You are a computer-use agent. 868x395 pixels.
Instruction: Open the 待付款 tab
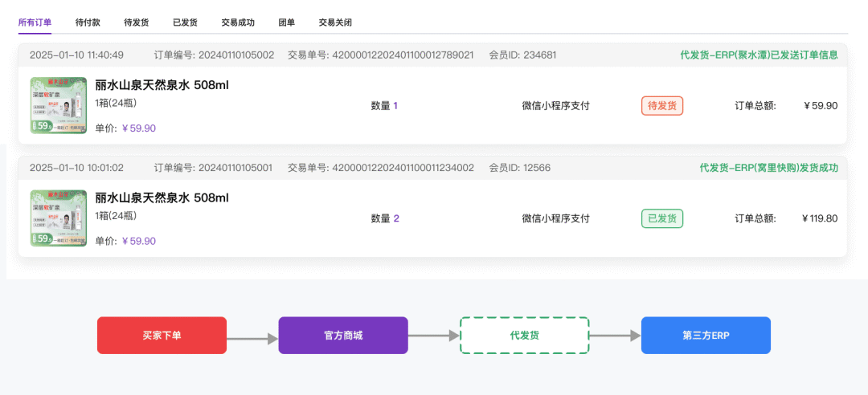pyautogui.click(x=88, y=22)
